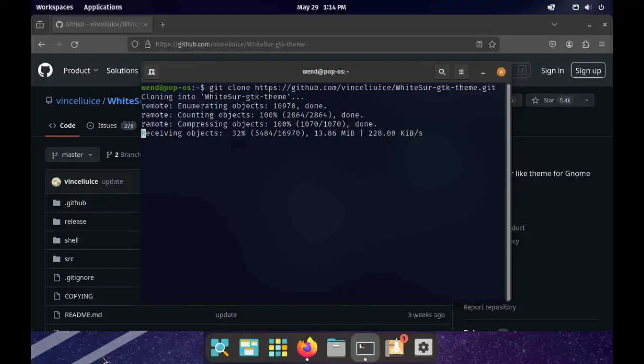Click README.md 'update' commit message
644x364 pixels.
226,315
